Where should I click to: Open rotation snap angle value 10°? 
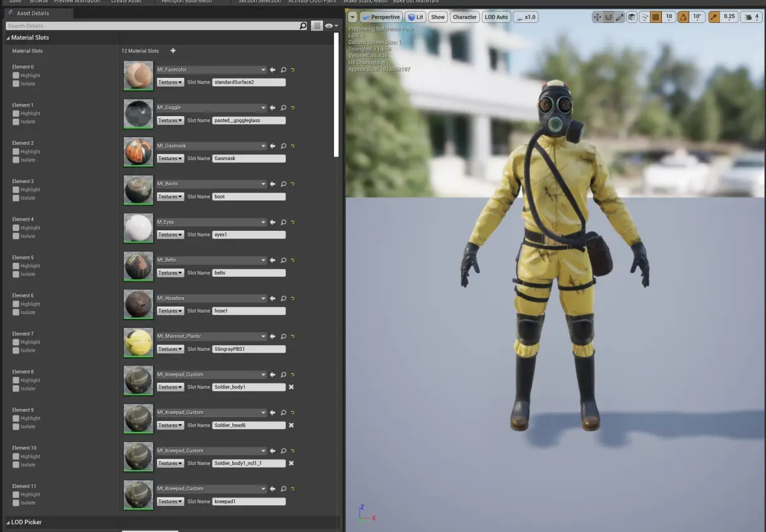697,17
